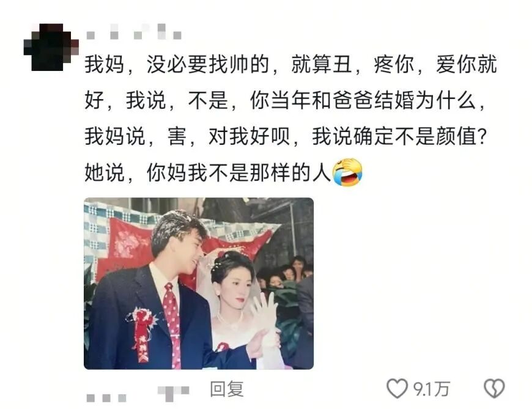Click the 9.1万 like count
Image resolution: width=532 pixels, height=409 pixels.
[x=431, y=389]
